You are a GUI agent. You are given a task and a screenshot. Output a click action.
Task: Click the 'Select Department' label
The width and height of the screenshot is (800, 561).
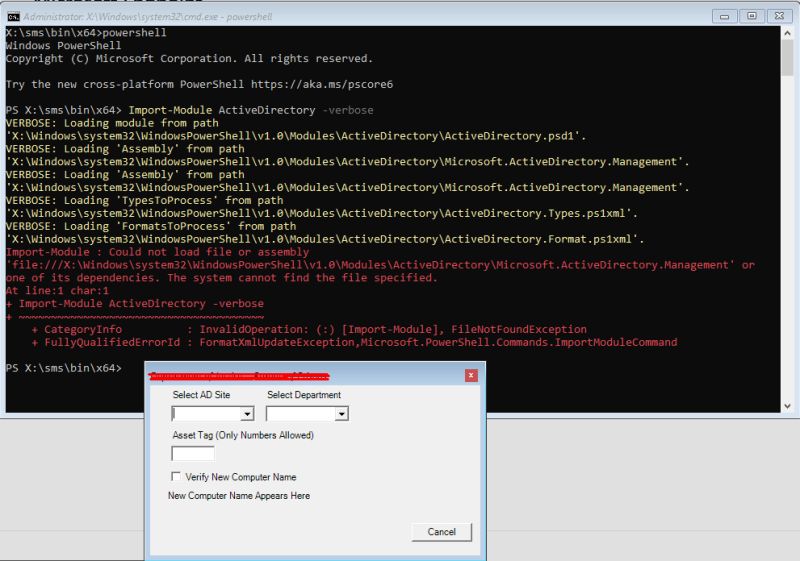click(304, 395)
